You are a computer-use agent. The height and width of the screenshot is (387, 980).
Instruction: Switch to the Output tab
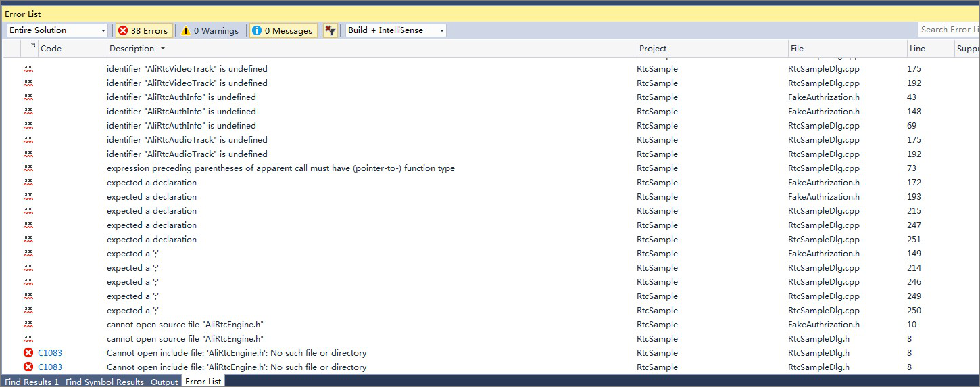[164, 382]
